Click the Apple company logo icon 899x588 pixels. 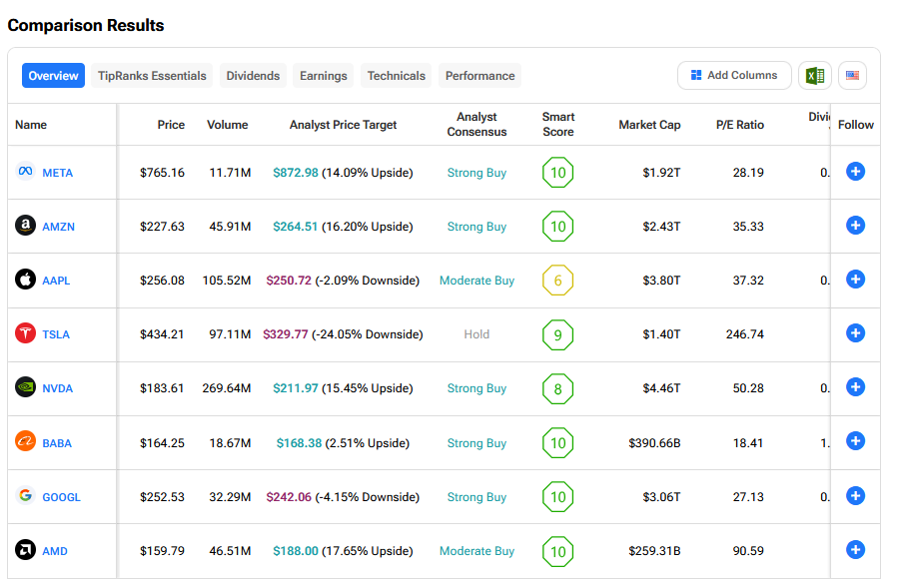[x=25, y=280]
